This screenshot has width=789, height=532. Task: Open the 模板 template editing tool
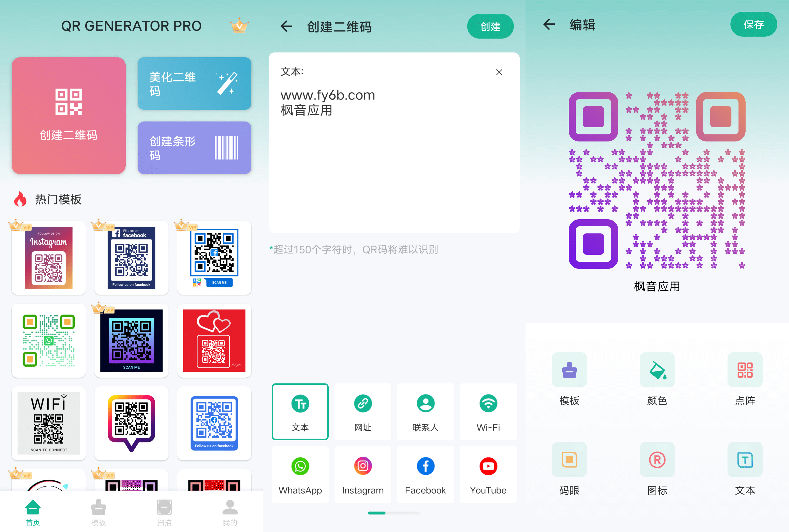click(569, 379)
